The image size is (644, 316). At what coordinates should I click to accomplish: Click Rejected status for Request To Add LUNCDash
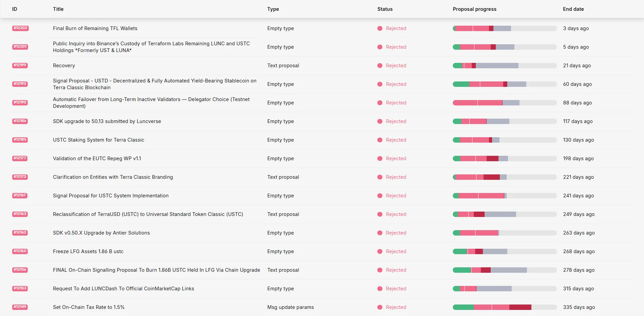coord(396,289)
